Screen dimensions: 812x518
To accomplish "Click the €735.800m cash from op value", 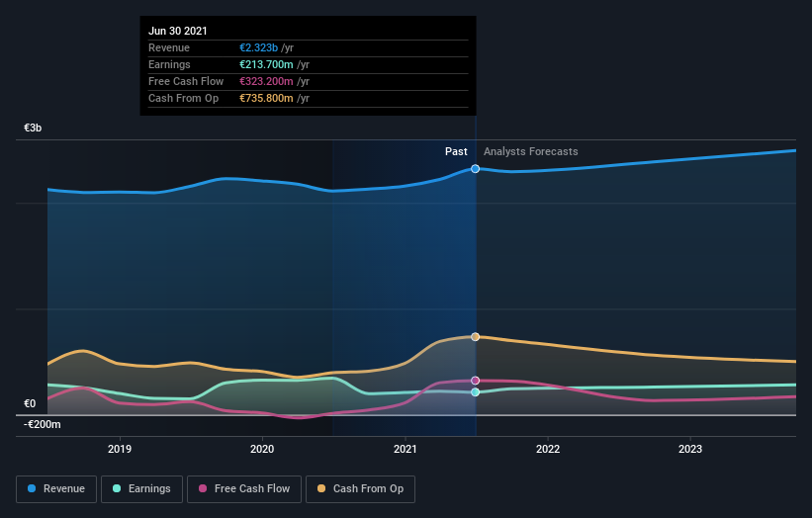I will point(266,98).
